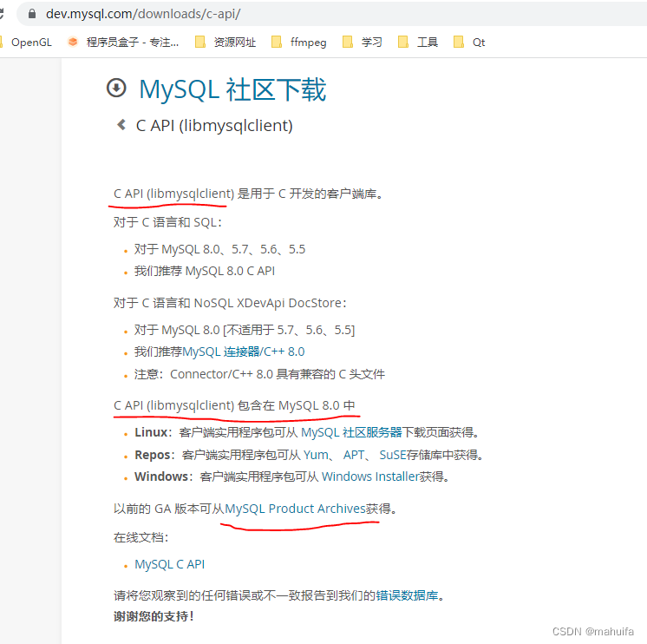Open the MySQL C API documentation link
647x644 pixels.
tap(170, 564)
